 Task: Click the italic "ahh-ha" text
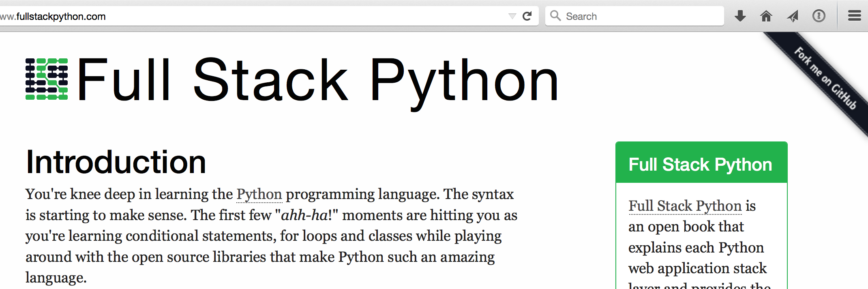[304, 215]
